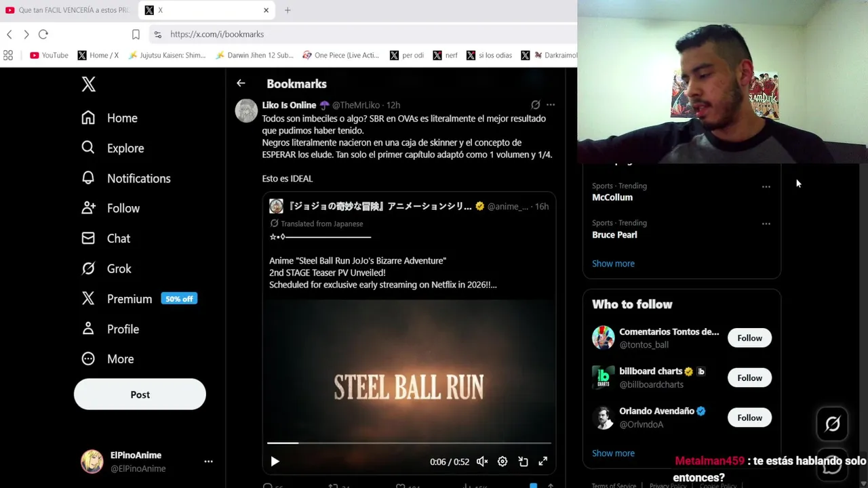
Task: Open Liko Is Online avatar
Action: point(246,110)
